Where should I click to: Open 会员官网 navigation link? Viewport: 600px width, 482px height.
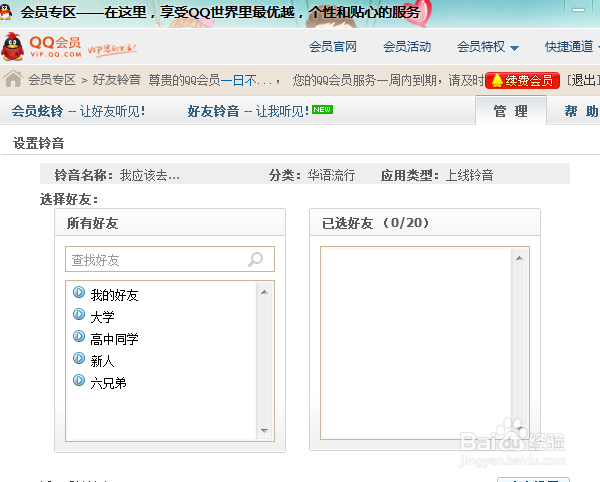pyautogui.click(x=333, y=47)
